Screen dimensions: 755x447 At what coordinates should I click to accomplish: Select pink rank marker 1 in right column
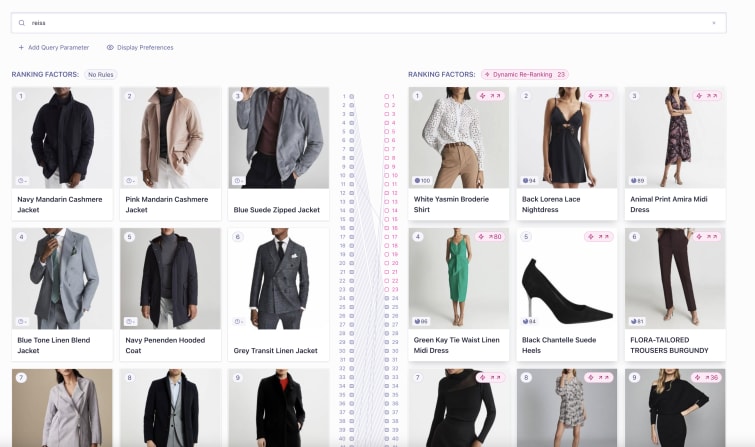pyautogui.click(x=386, y=96)
